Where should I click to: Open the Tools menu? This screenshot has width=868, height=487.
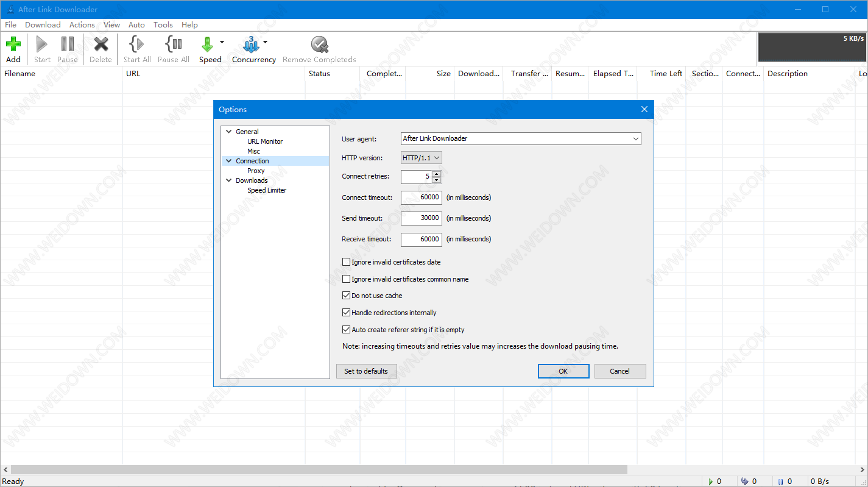163,25
